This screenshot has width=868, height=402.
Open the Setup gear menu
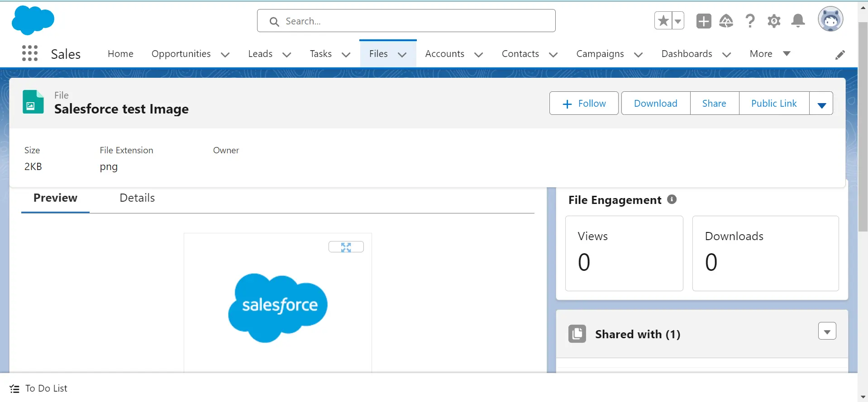click(x=774, y=21)
